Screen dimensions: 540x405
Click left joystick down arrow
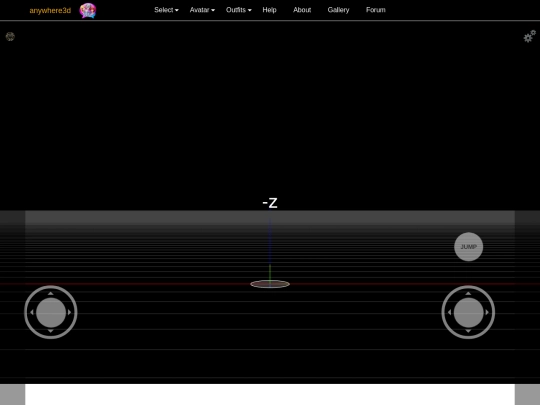coord(51,331)
